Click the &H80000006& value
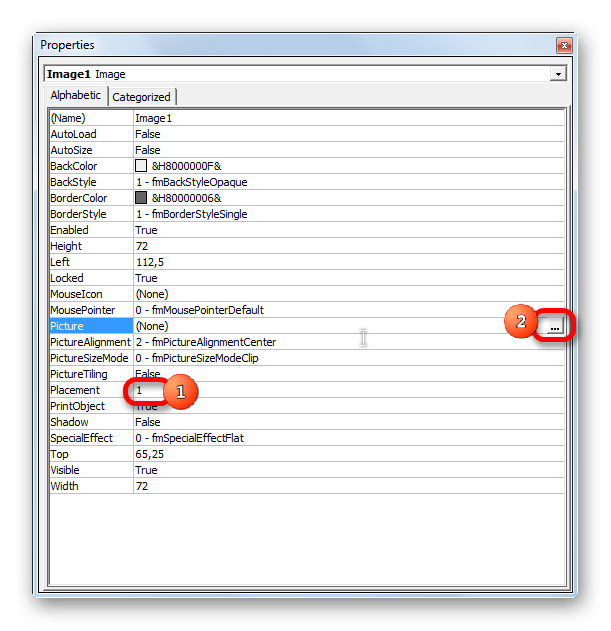Image resolution: width=611 pixels, height=631 pixels. [x=186, y=198]
